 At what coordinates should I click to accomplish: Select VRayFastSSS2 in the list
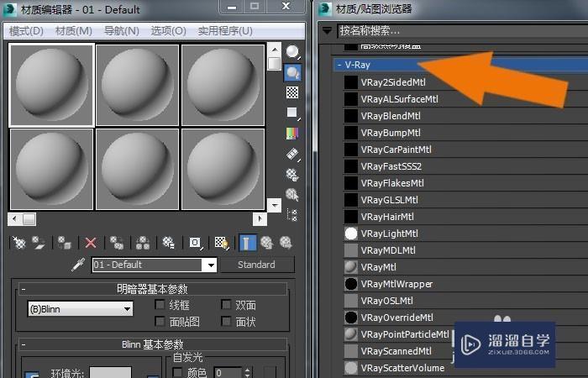pyautogui.click(x=466, y=166)
